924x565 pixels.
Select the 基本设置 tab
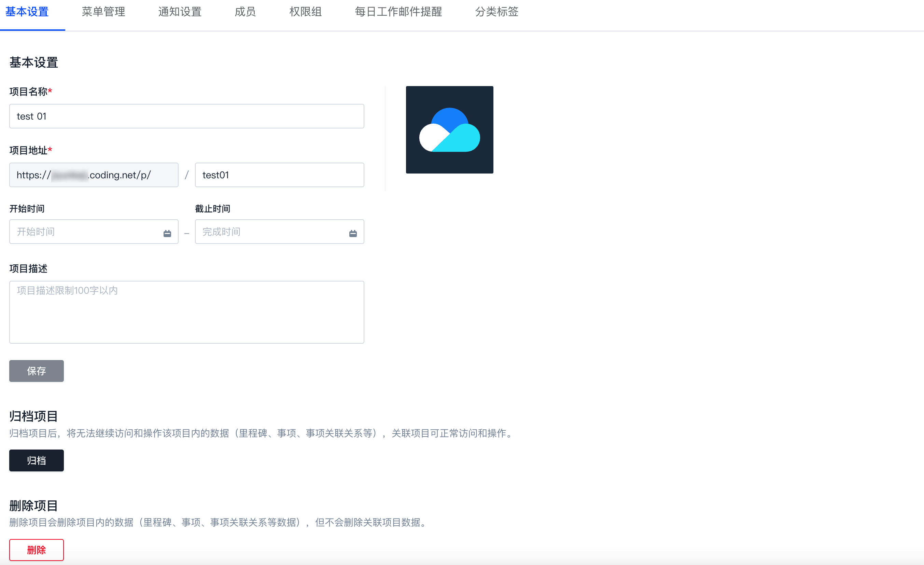click(x=27, y=12)
